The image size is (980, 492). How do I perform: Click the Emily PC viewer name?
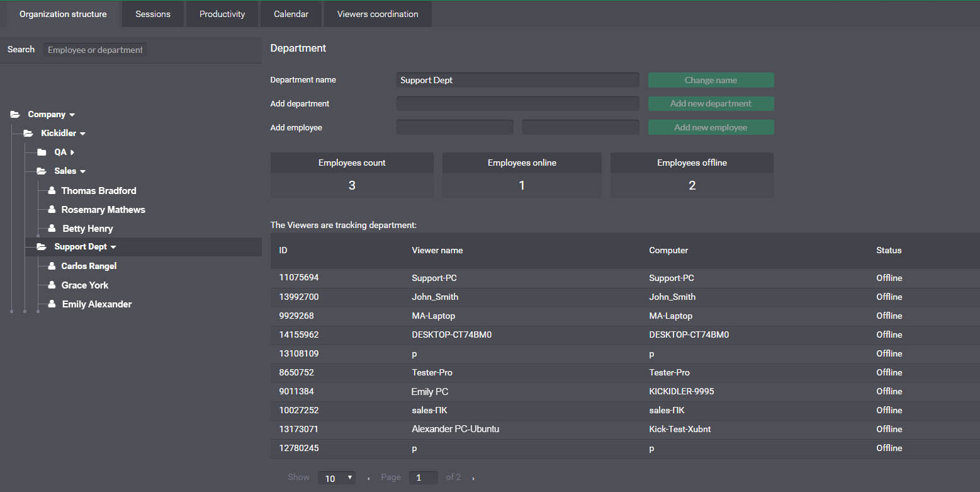tap(430, 391)
